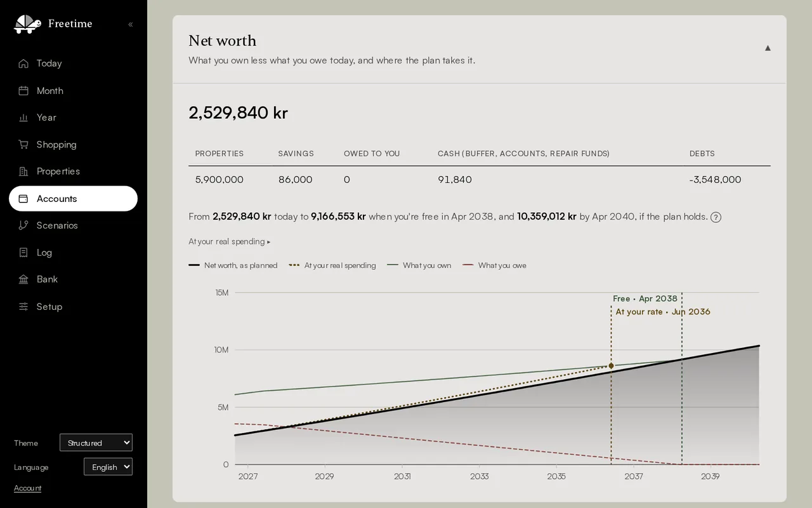Collapse the sidebar with the chevron
Viewport: 812px width, 508px height.
(x=131, y=25)
